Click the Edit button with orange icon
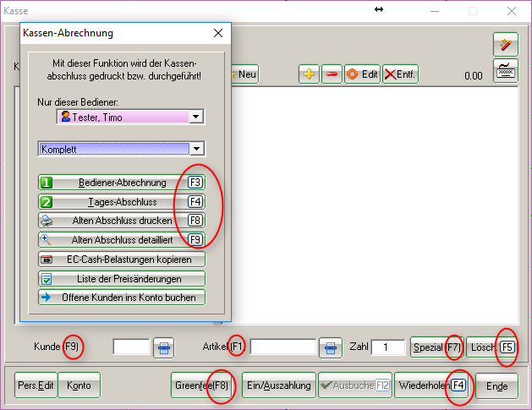 click(x=362, y=74)
